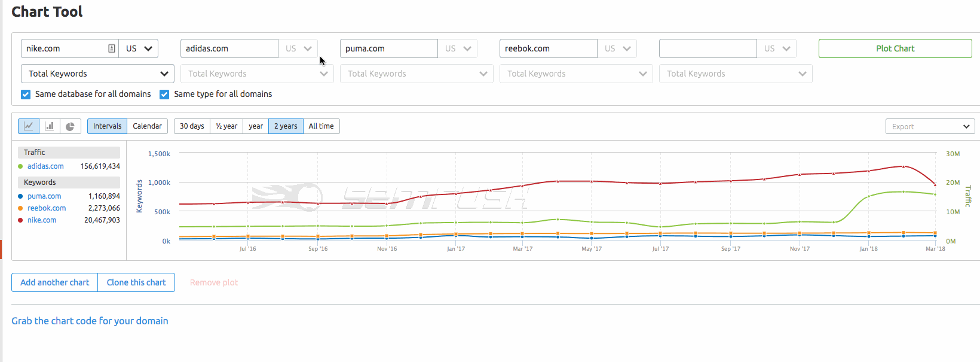
Task: Select the Intervals tab
Action: coord(107,126)
